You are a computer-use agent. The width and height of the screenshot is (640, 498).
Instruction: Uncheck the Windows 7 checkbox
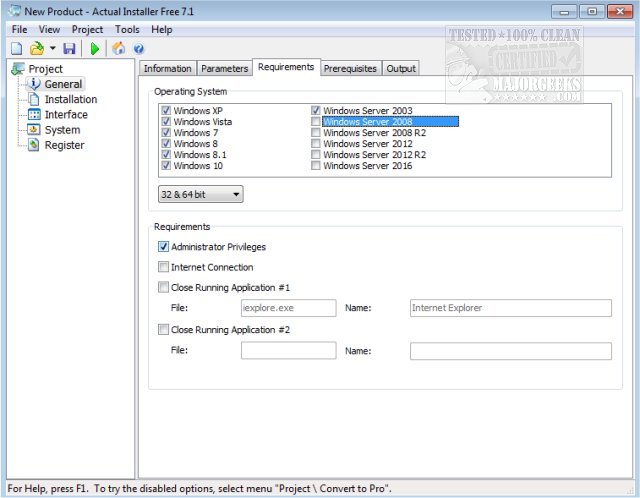(x=166, y=132)
